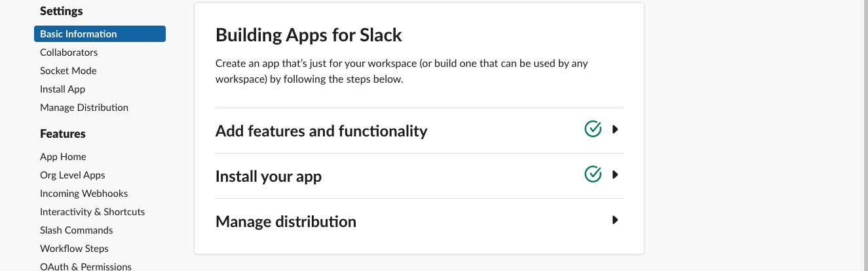Open Basic Information settings page
The image size is (868, 271).
(x=79, y=34)
